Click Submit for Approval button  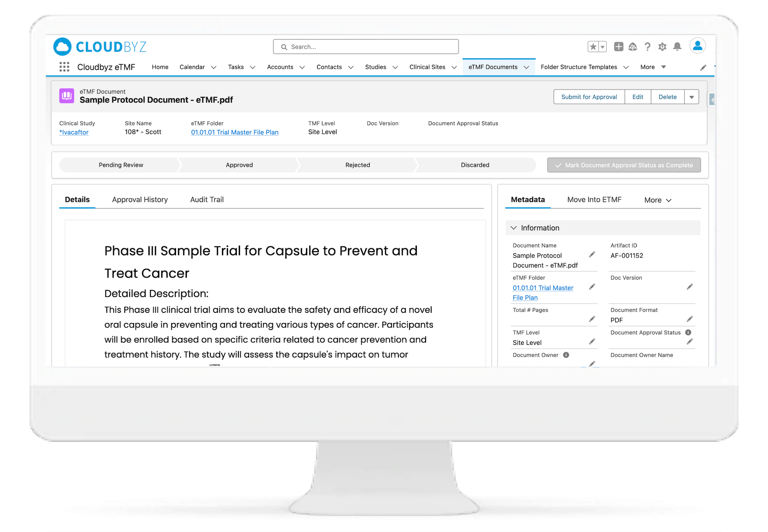tap(589, 97)
